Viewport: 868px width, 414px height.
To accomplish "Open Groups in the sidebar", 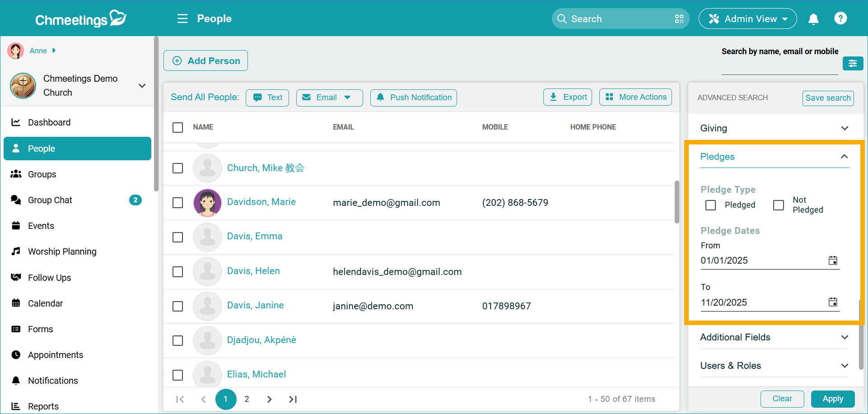I will point(42,174).
